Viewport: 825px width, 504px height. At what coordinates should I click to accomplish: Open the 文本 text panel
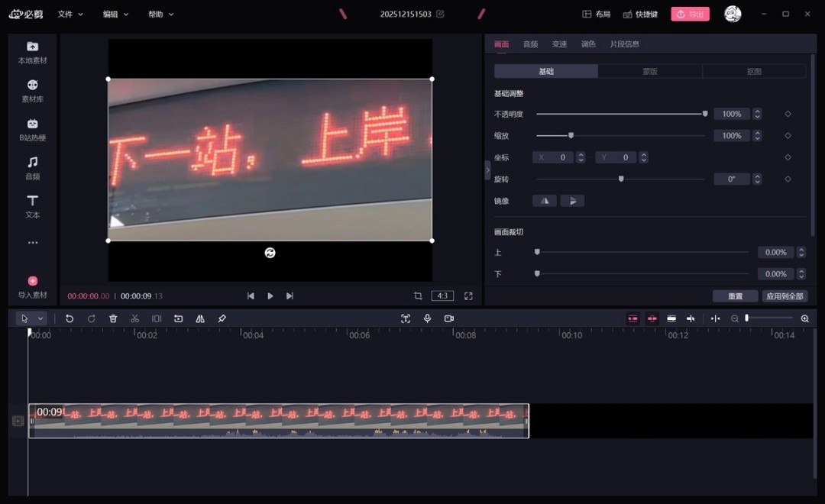[x=32, y=207]
